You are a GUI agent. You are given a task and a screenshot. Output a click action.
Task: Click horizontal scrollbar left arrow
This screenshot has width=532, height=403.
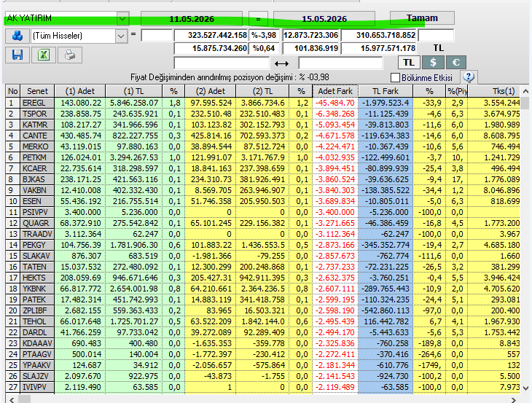12,399
